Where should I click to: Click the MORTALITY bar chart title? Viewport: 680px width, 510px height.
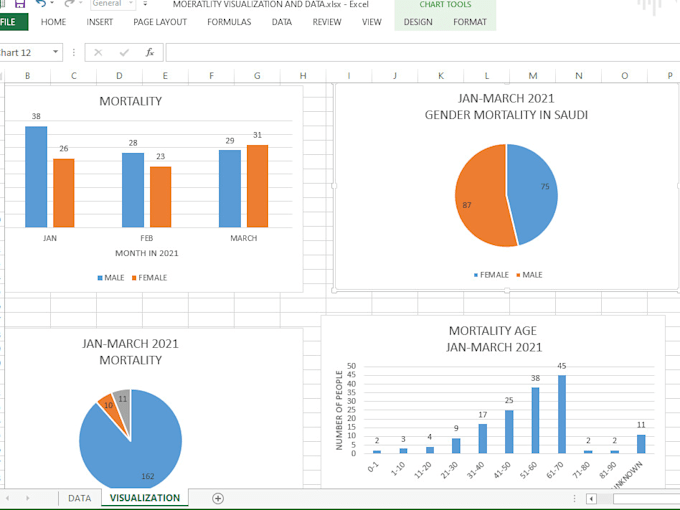pos(131,101)
